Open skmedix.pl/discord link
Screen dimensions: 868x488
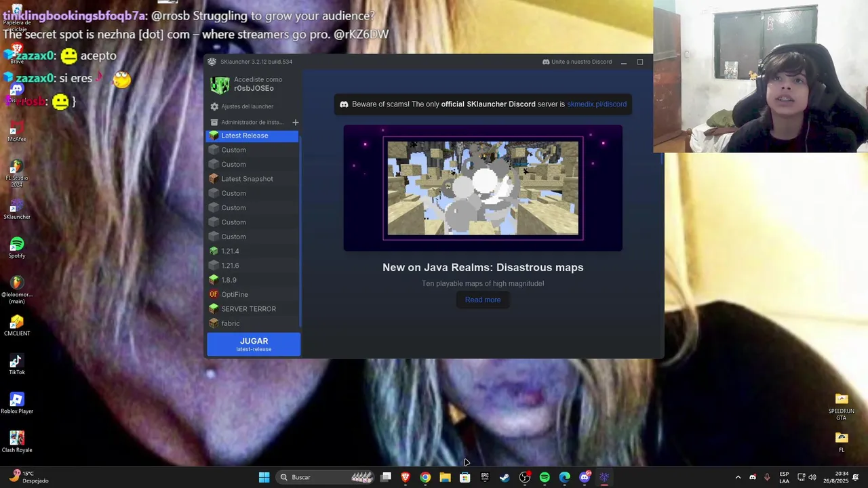pyautogui.click(x=597, y=104)
